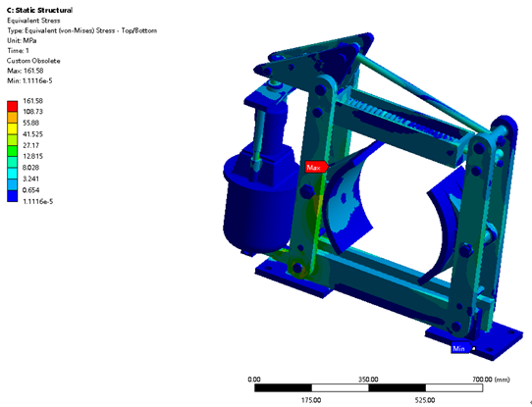Viewport: 532px width, 407px height.
Task: Select the red legend color band
Action: click(12, 107)
